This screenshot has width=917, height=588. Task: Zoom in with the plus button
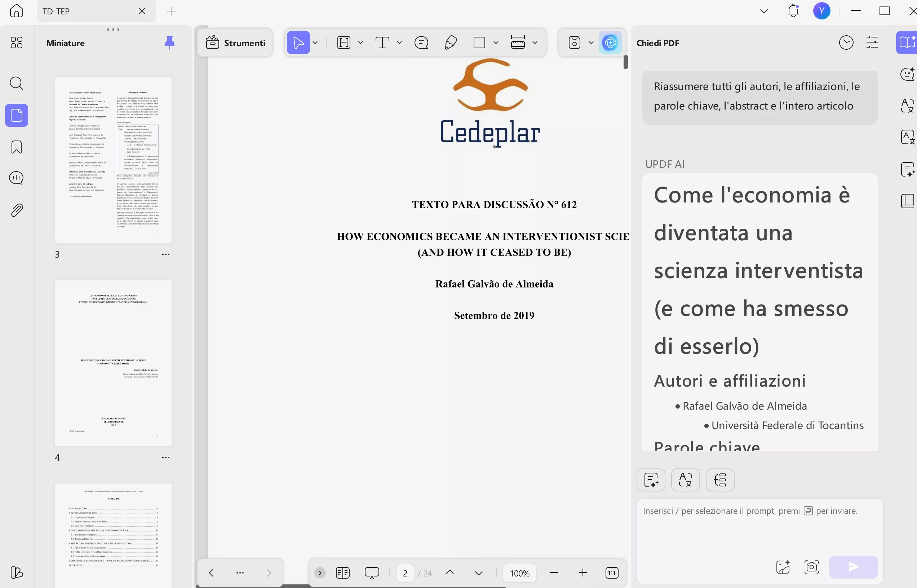pyautogui.click(x=582, y=573)
